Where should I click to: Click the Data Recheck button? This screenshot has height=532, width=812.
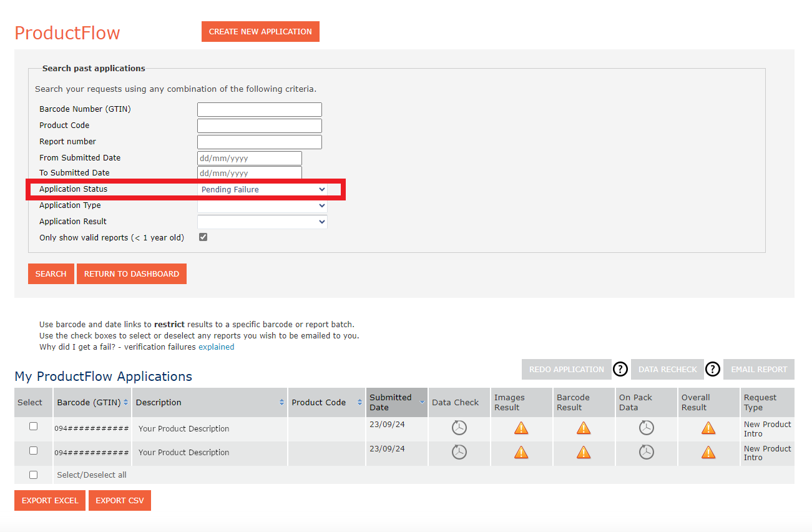tap(668, 369)
